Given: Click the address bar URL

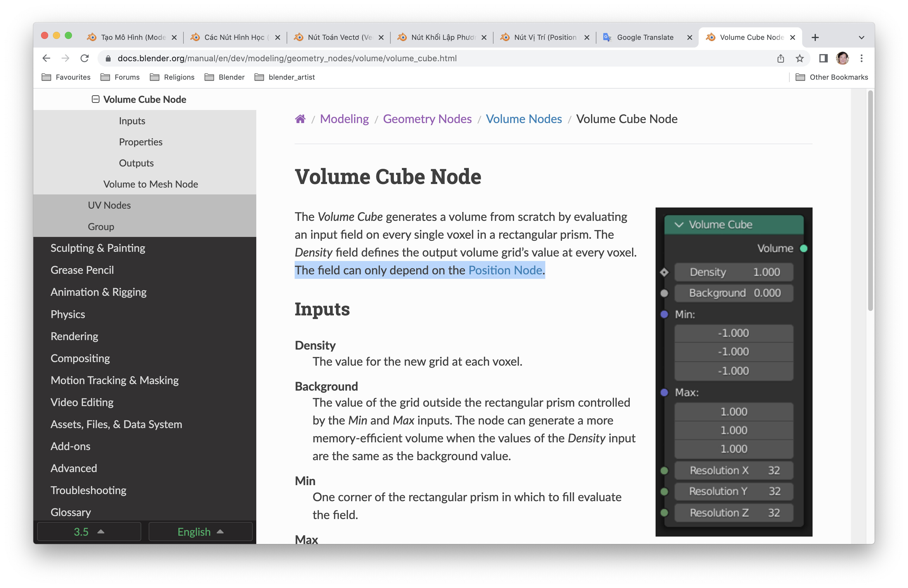Looking at the screenshot, I should coord(287,58).
